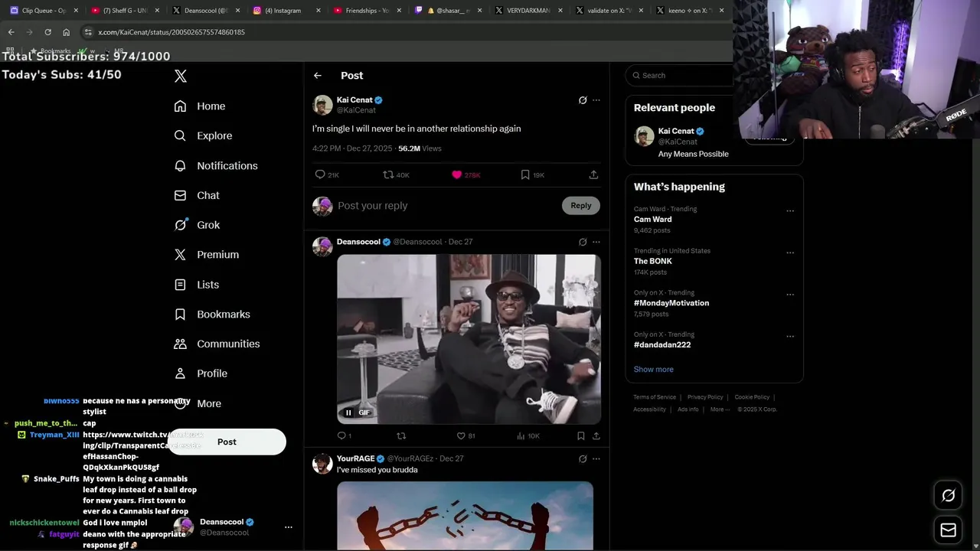The image size is (980, 551).
Task: Open more options for #MondayMotivation trend
Action: (790, 295)
